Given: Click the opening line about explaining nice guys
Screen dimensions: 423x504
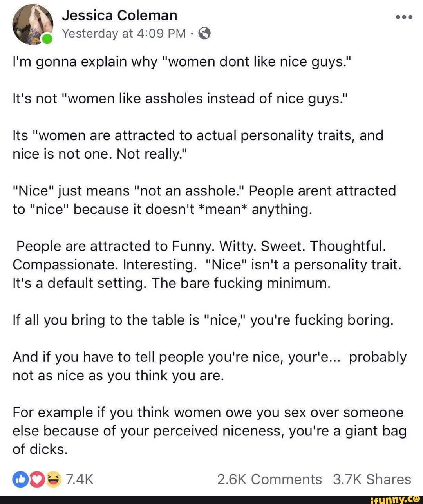Looking at the screenshot, I should 182,62.
